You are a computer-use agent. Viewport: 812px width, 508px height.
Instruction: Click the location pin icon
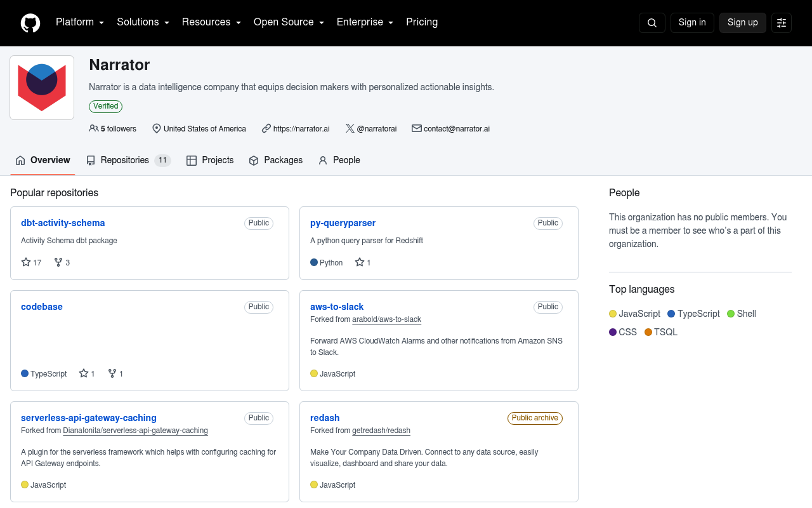(x=157, y=128)
